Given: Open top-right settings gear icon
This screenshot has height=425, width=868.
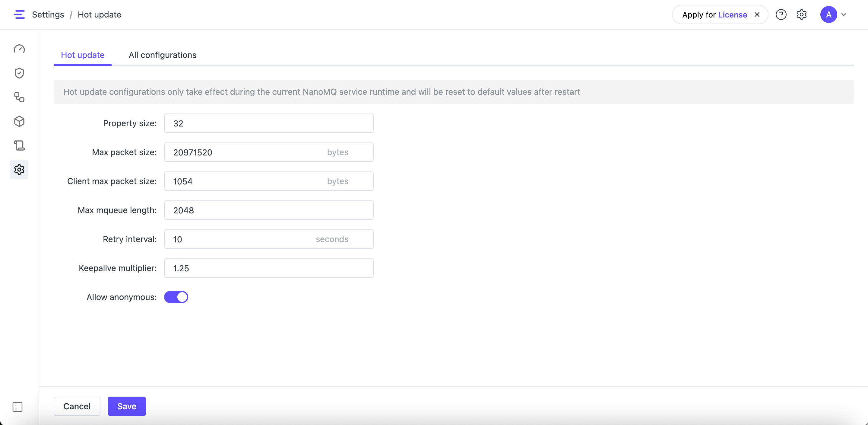Looking at the screenshot, I should 802,14.
